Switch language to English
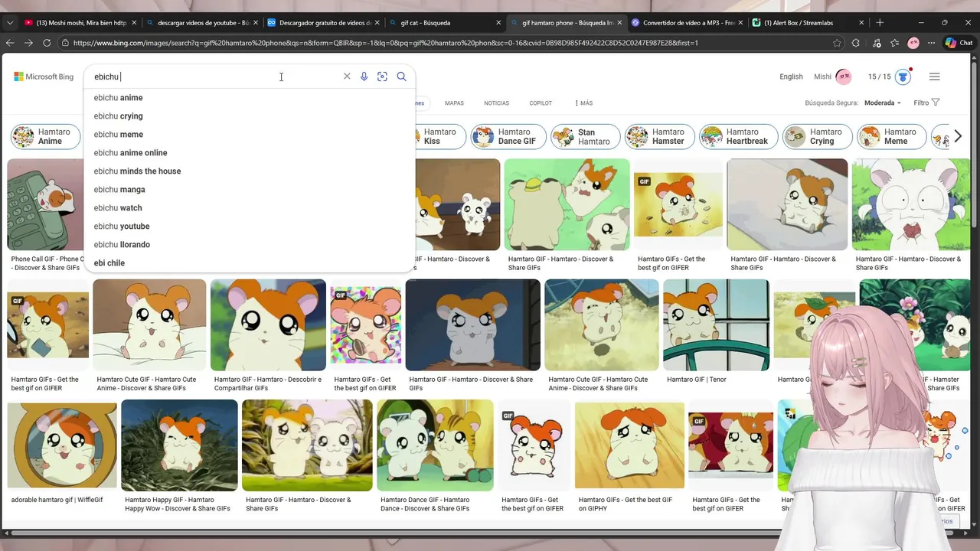The width and height of the screenshot is (980, 551). (x=791, y=77)
